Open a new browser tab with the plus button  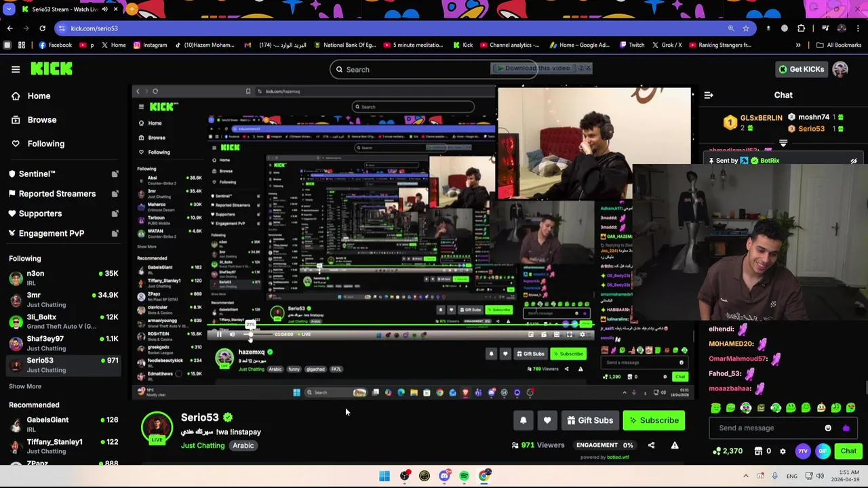point(132,9)
